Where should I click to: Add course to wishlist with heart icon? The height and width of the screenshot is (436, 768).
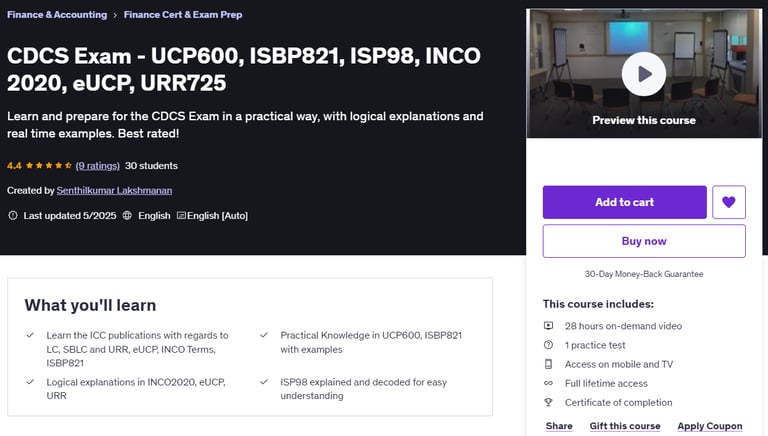click(x=729, y=202)
